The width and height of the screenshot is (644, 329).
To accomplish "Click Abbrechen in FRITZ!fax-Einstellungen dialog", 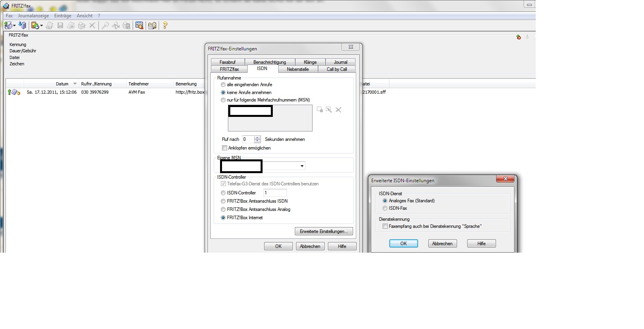I will [x=310, y=246].
